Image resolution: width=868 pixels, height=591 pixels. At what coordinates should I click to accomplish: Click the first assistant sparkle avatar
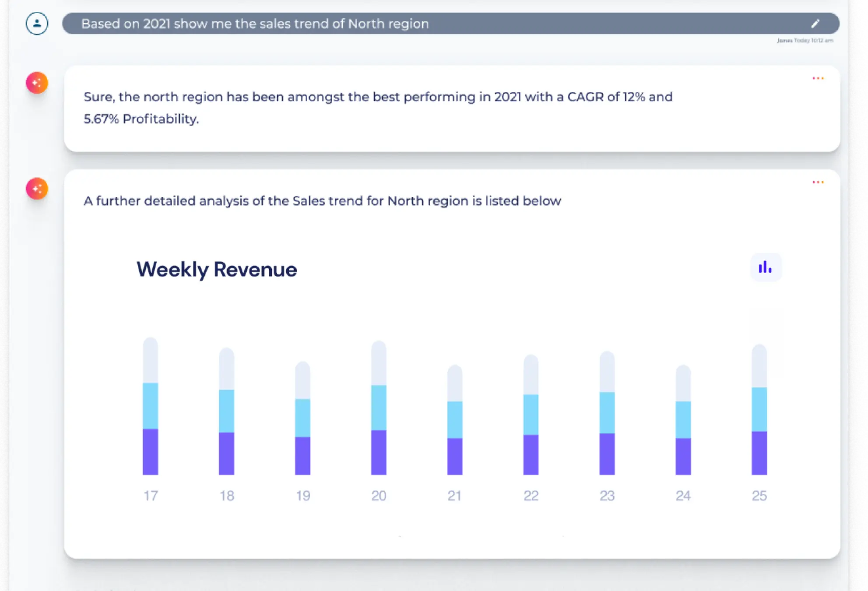[37, 83]
